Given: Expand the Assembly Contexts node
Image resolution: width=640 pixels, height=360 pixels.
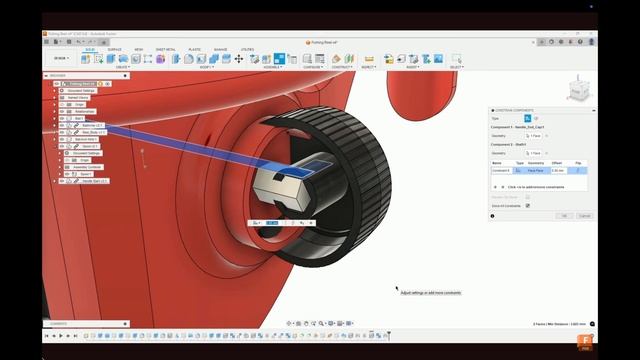Looking at the screenshot, I should (60, 167).
